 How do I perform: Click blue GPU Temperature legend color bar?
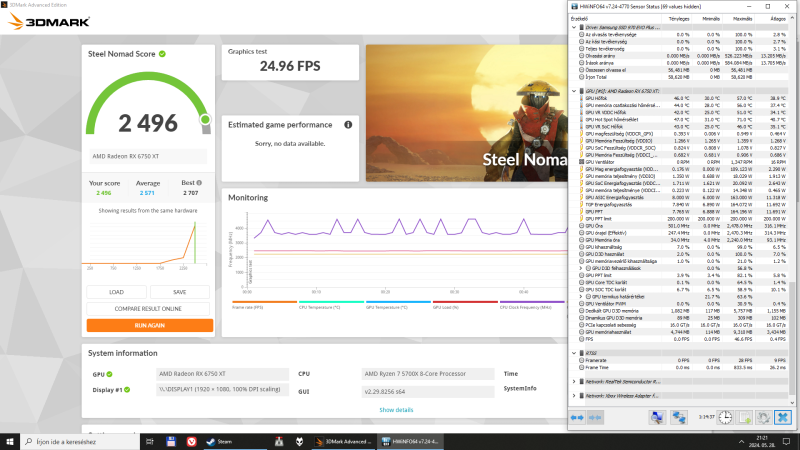398,302
